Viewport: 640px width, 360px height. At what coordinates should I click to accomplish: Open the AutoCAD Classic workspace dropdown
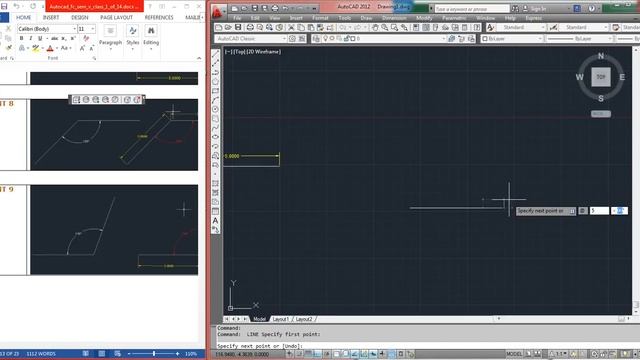(x=284, y=39)
